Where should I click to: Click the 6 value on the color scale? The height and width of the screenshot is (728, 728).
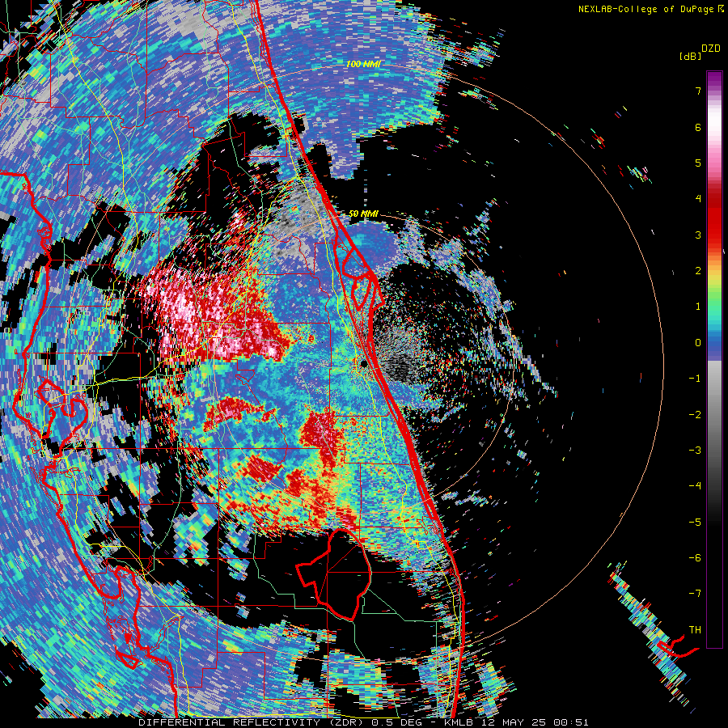[698, 127]
